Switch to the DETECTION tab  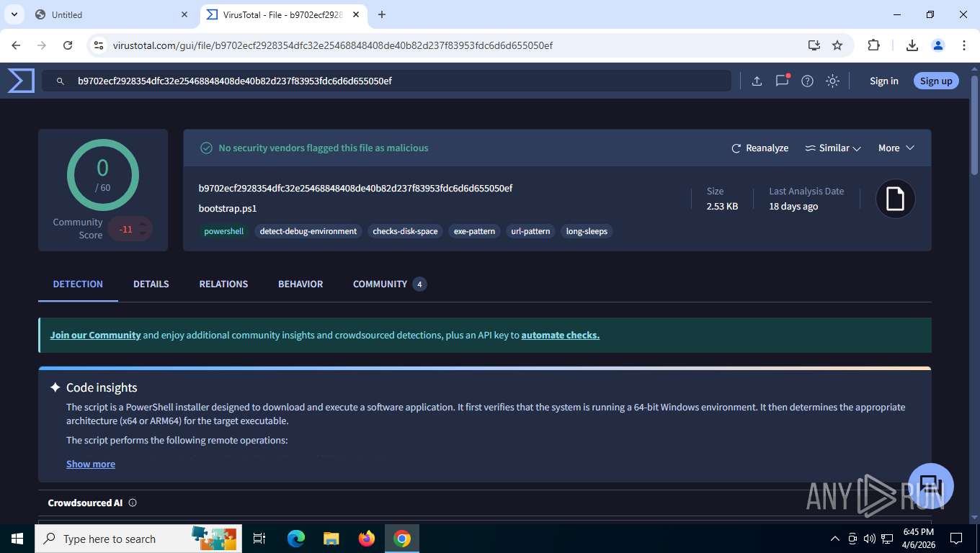[78, 284]
